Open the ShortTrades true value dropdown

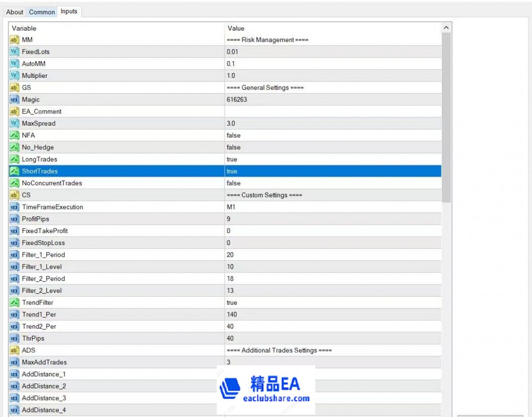pos(332,172)
